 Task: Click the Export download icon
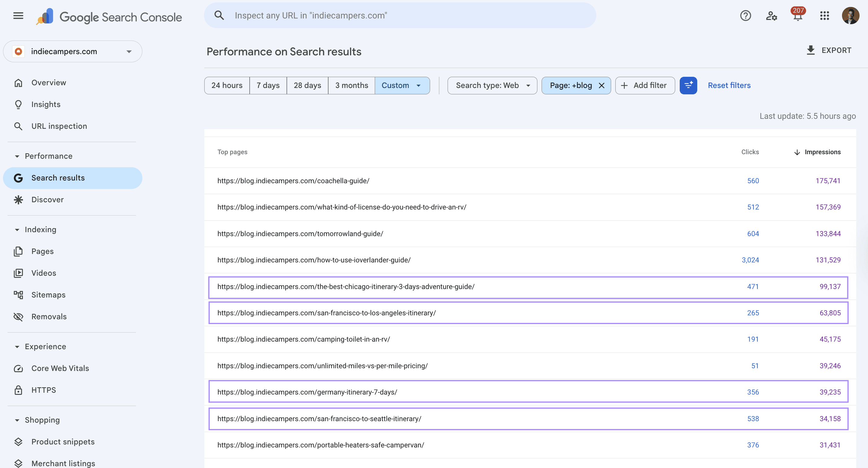811,50
